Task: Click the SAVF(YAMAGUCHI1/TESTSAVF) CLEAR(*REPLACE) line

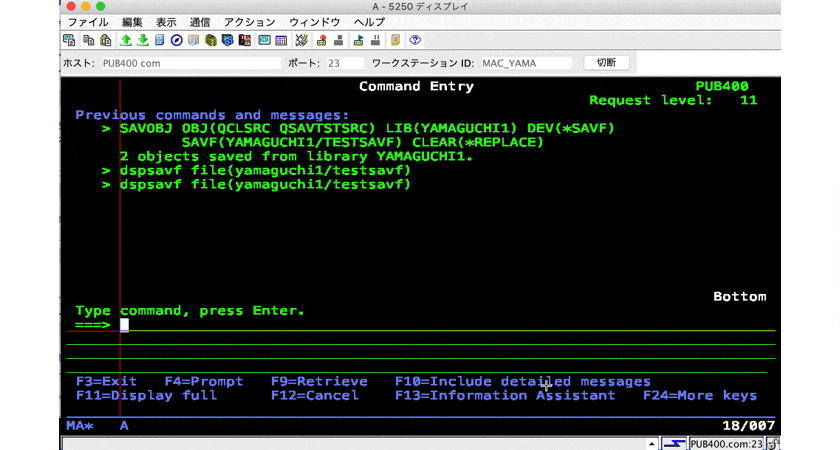Action: (x=362, y=142)
